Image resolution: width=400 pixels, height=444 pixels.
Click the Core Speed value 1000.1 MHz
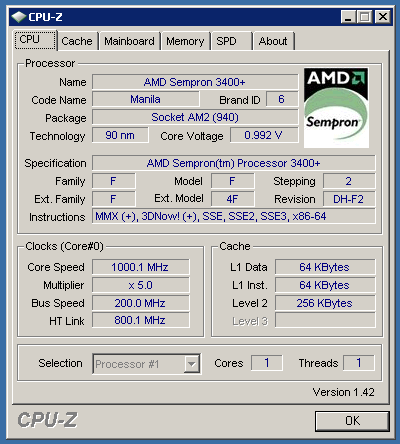(x=141, y=267)
